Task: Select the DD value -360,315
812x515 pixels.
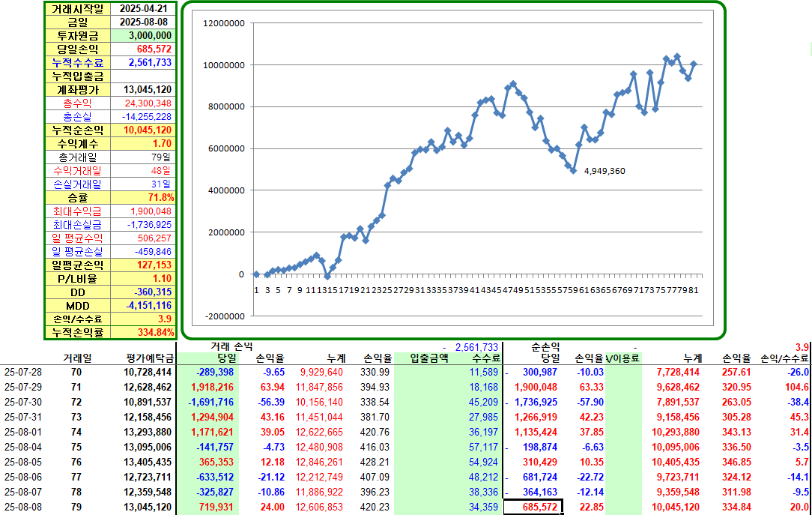Action: pyautogui.click(x=143, y=292)
